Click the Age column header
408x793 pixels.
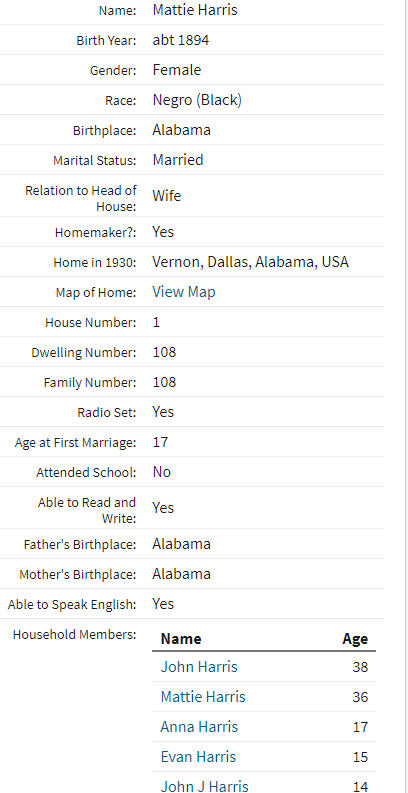[x=355, y=639]
